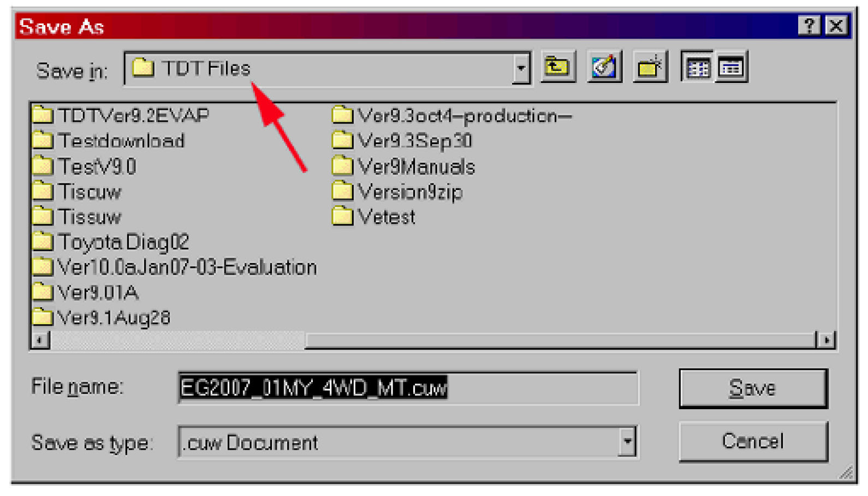
Task: Select the Testdownload folder
Action: (109, 141)
